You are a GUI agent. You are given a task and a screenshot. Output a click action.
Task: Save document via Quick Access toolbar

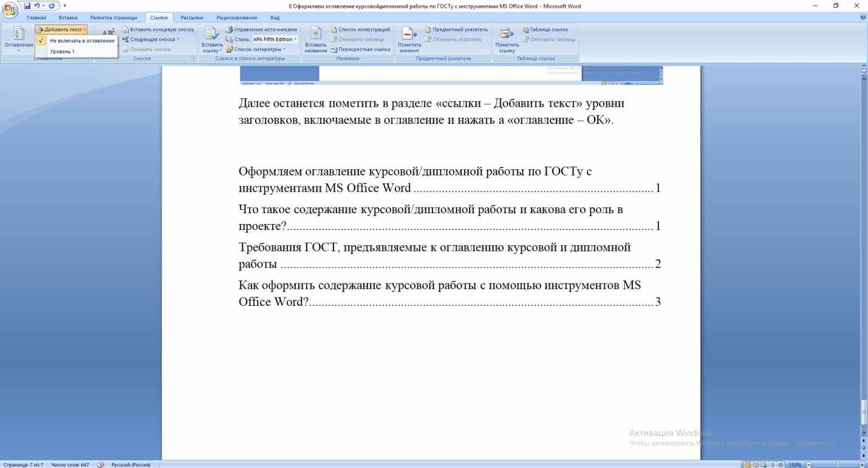point(27,5)
